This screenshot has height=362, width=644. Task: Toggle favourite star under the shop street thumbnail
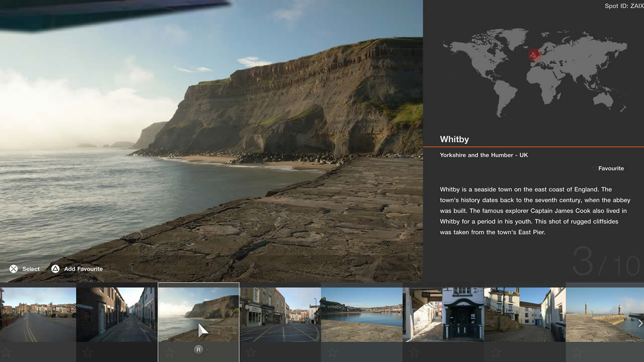point(251,352)
